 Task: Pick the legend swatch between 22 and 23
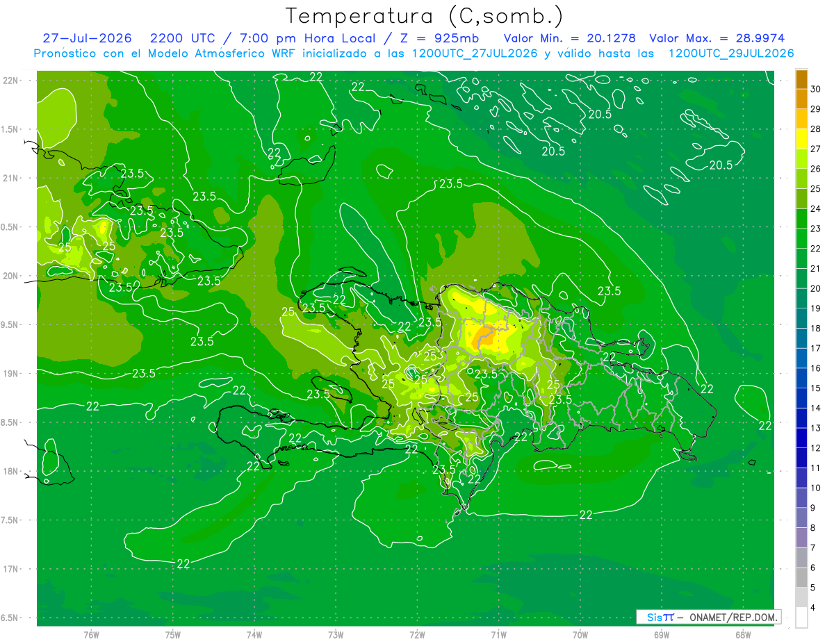[x=801, y=238]
